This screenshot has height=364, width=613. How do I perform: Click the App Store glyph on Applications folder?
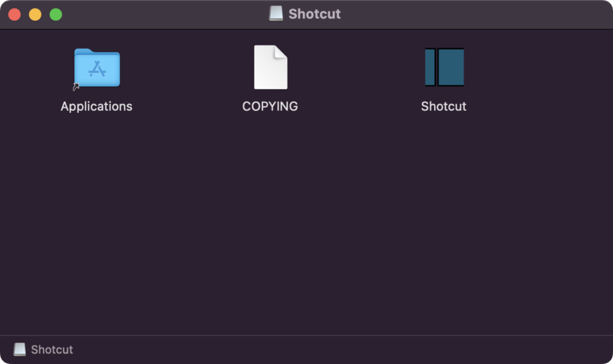pos(97,69)
